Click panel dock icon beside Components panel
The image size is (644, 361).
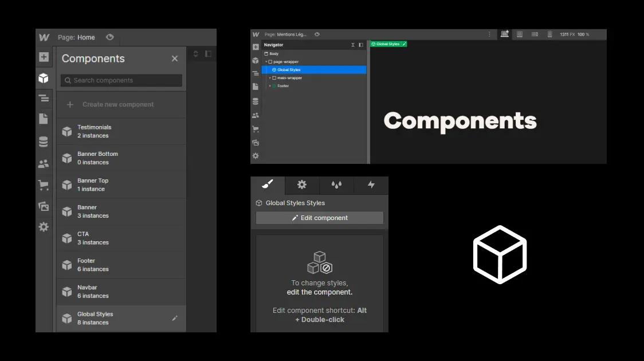pos(208,54)
